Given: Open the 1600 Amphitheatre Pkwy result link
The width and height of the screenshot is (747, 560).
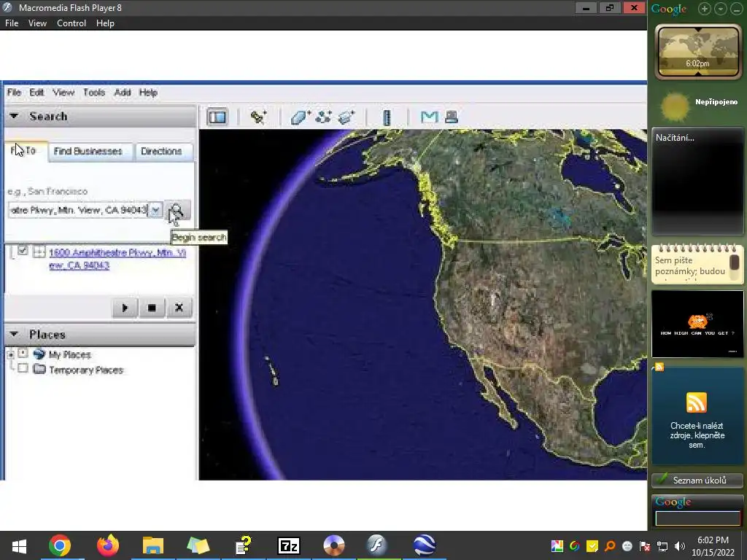Looking at the screenshot, I should coord(117,259).
